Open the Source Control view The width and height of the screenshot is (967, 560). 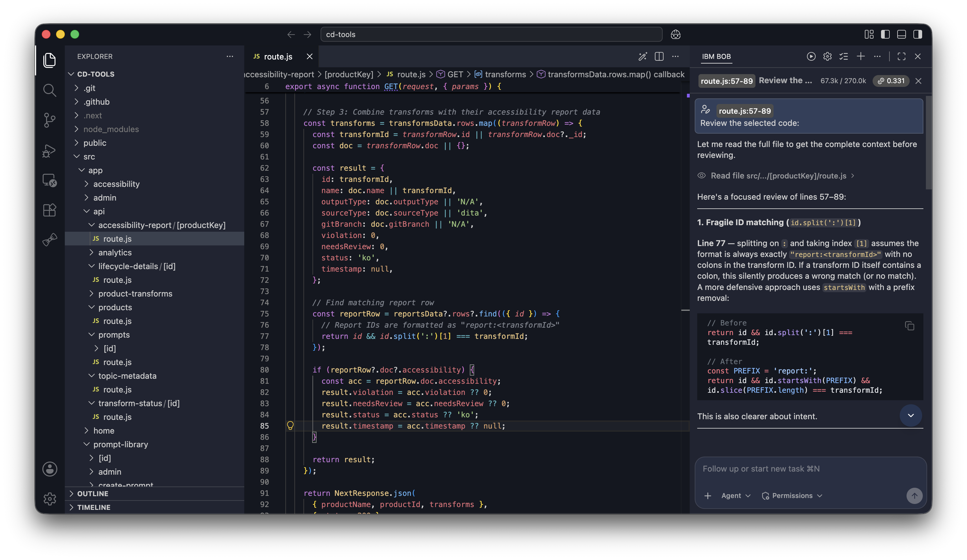[50, 120]
